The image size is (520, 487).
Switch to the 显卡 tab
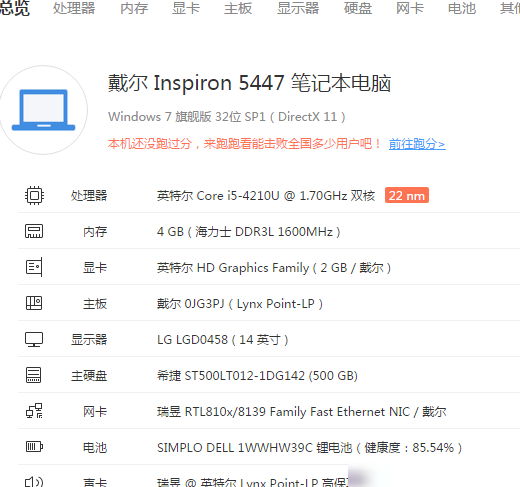[x=186, y=8]
